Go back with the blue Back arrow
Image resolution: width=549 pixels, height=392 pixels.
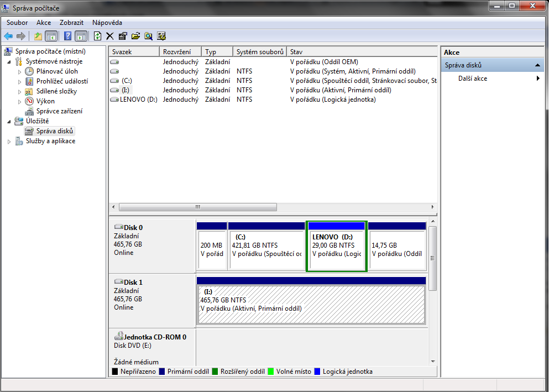8,36
